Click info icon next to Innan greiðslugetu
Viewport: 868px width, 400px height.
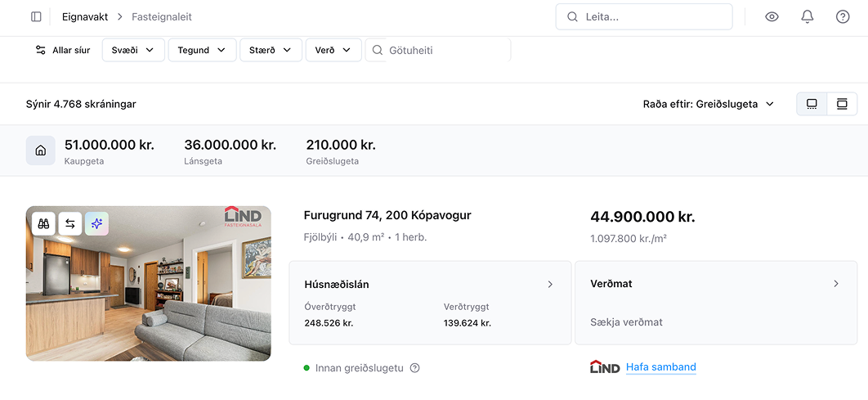click(x=414, y=368)
